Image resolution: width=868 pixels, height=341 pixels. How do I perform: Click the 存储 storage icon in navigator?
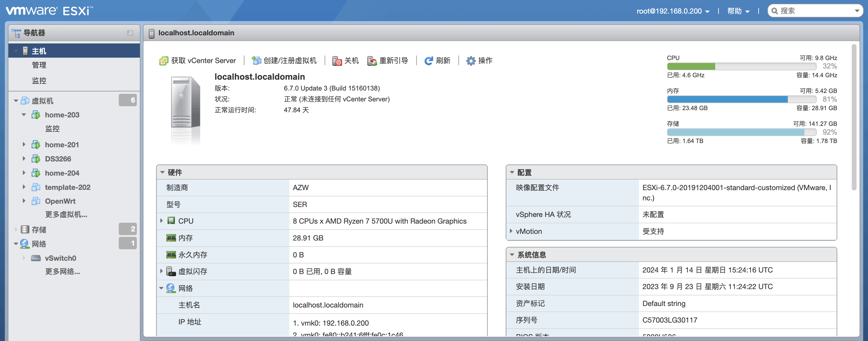25,230
